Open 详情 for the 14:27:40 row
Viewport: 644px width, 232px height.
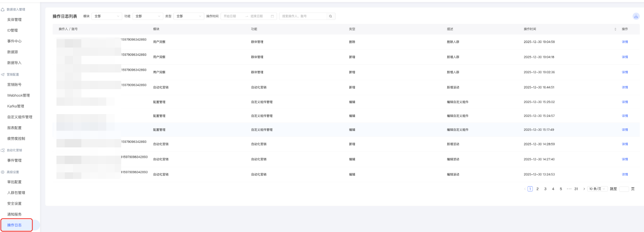pos(625,159)
